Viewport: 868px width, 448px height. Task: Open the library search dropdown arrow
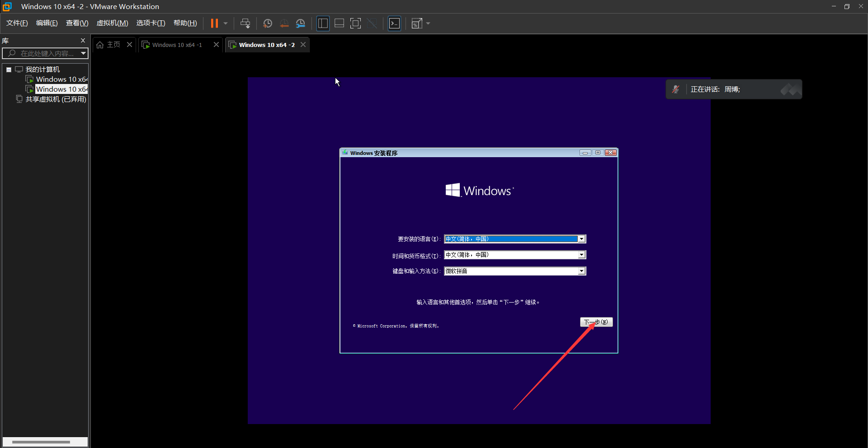pos(83,53)
